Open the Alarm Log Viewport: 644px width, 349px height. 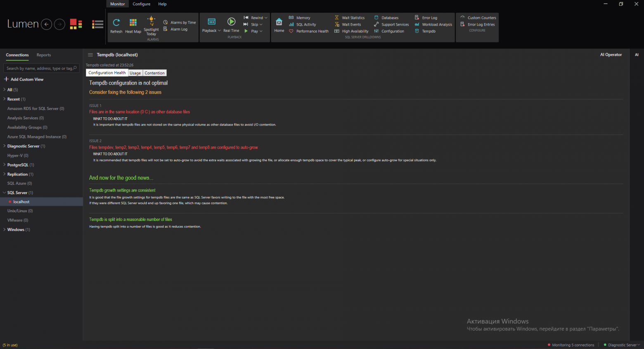tap(175, 29)
